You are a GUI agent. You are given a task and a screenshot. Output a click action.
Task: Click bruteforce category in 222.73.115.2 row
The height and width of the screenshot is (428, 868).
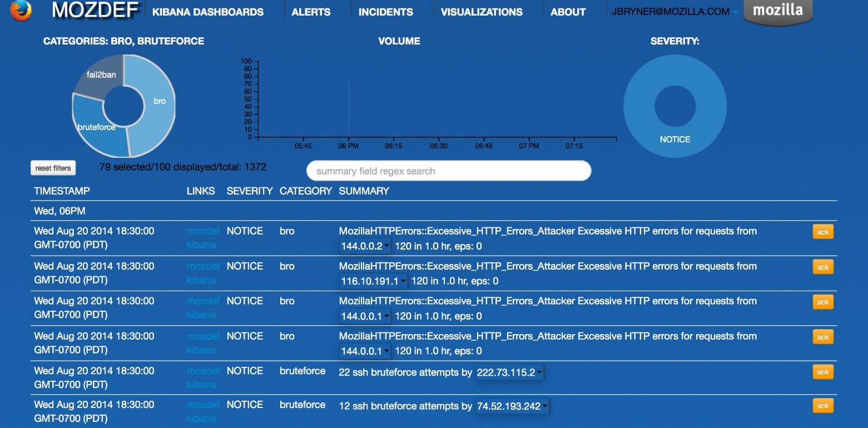302,371
